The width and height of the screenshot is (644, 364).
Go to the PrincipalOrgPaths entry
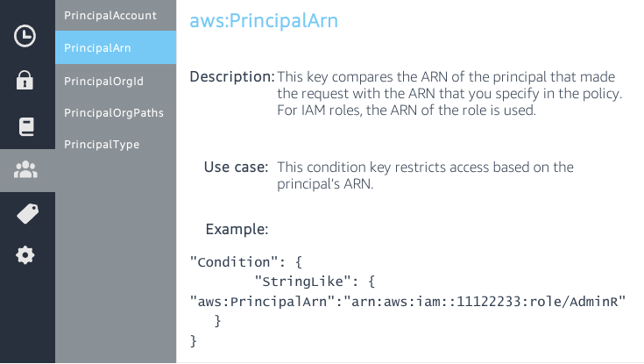pyautogui.click(x=114, y=112)
